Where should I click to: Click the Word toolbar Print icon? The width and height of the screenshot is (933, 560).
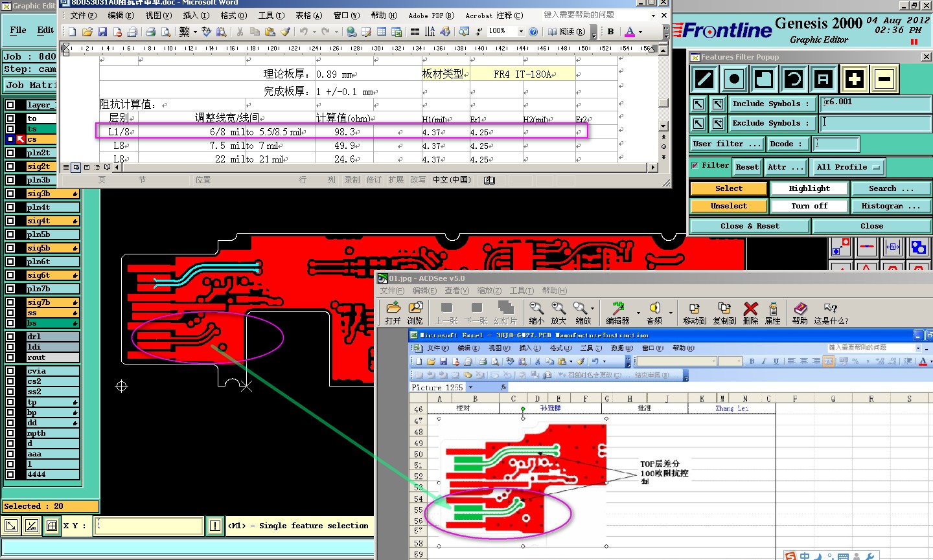[x=150, y=31]
